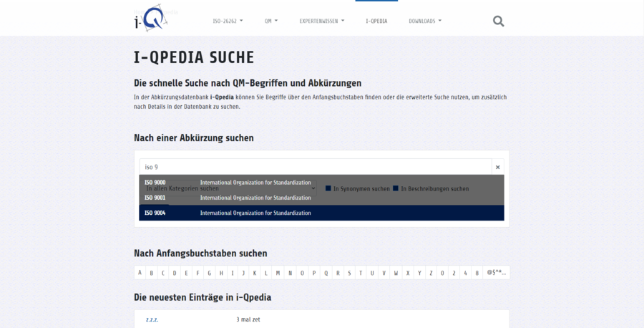Select the ISO 9001 suggestion
The height and width of the screenshot is (328, 644).
(321, 198)
